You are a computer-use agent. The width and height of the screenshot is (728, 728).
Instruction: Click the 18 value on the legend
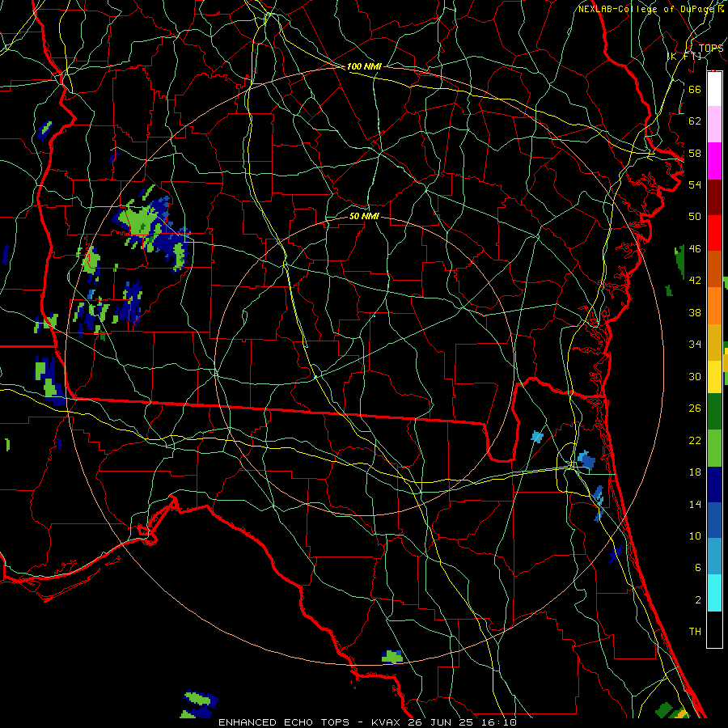695,472
